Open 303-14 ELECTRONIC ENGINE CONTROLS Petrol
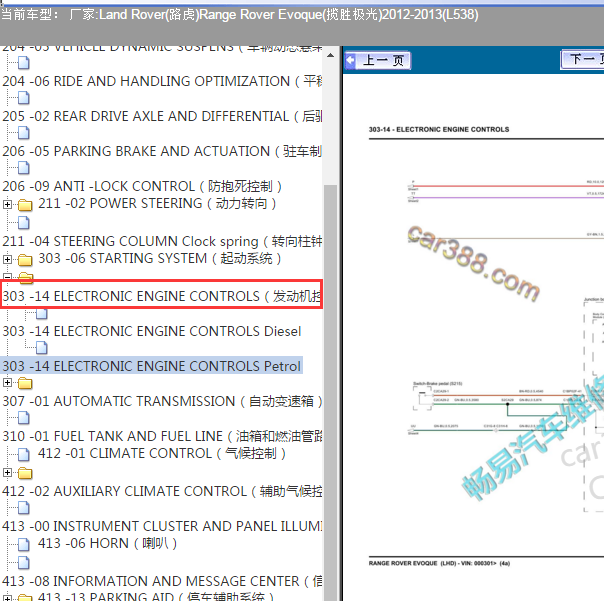The height and width of the screenshot is (601, 604). pyautogui.click(x=151, y=366)
